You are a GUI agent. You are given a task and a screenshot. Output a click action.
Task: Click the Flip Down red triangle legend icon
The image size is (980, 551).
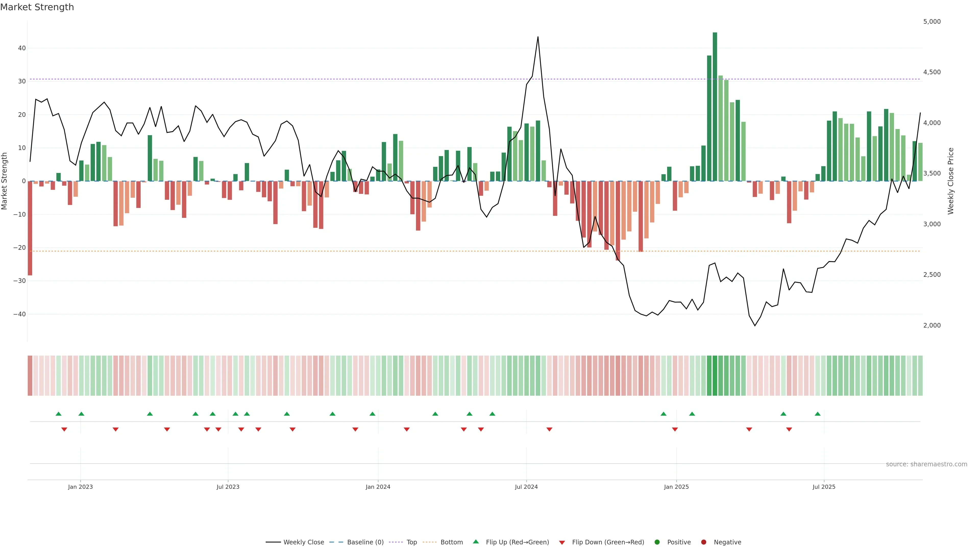pos(562,543)
